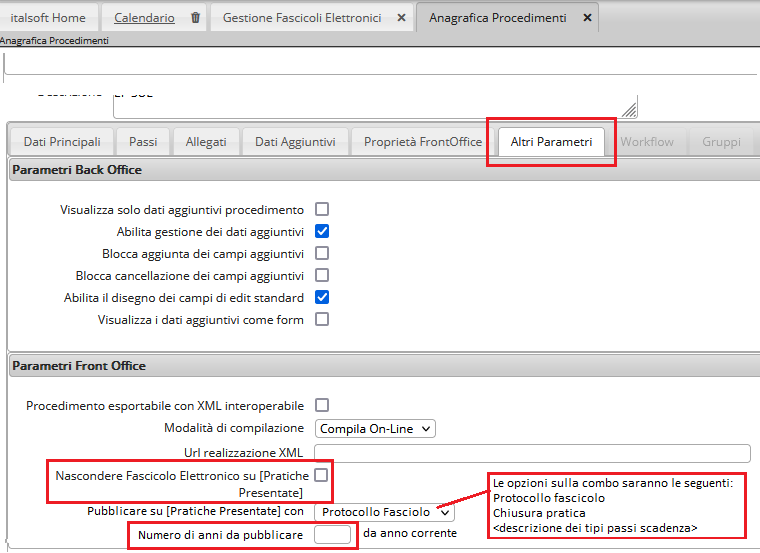
Task: Switch to the Dati Principali tab
Action: [x=61, y=142]
